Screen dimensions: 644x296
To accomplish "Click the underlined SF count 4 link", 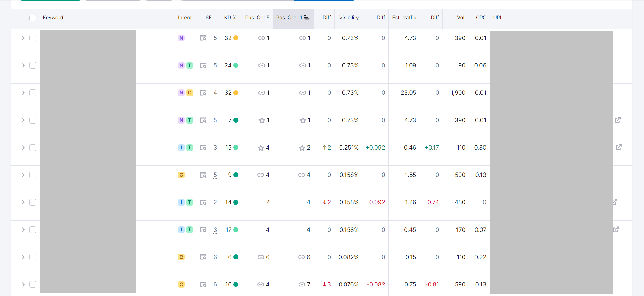I will point(215,93).
